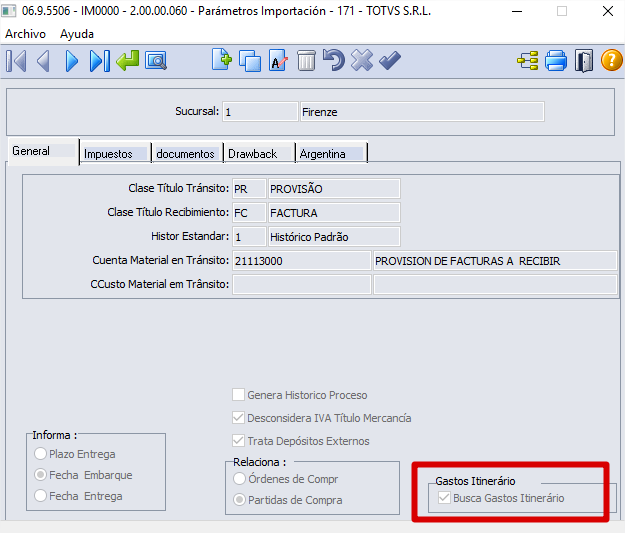Switch to the Drawback tab
This screenshot has width=625, height=533.
point(259,153)
